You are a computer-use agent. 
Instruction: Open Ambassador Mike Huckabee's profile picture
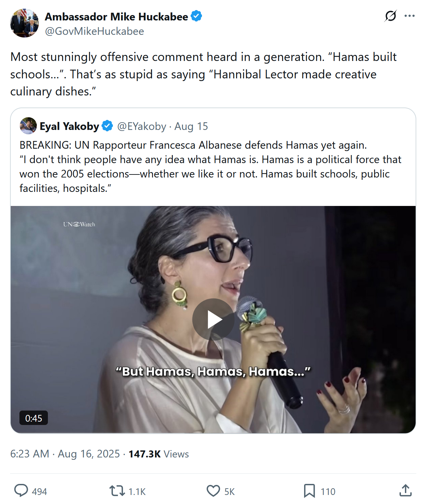click(24, 23)
